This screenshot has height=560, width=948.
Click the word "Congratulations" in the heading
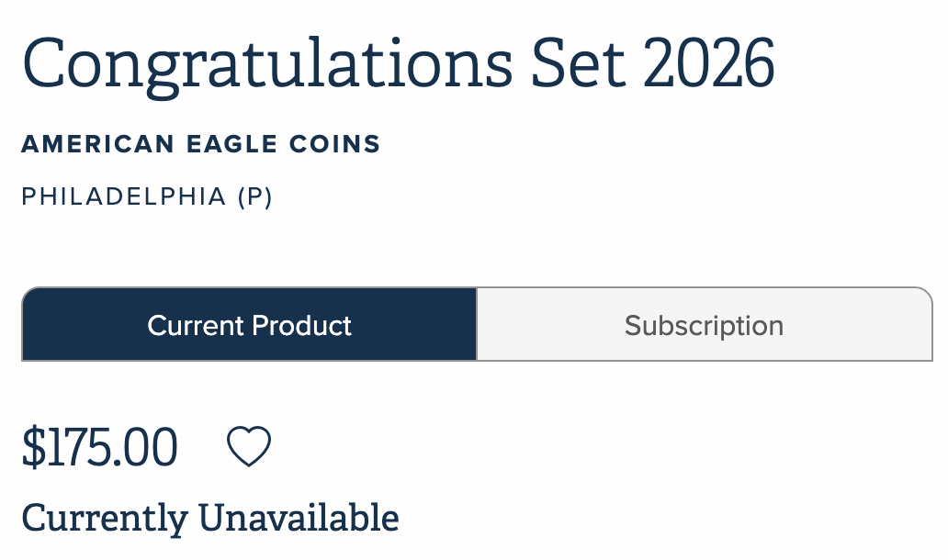(267, 64)
